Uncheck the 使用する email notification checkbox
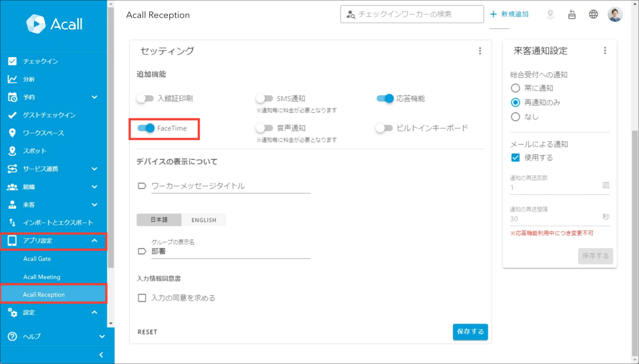The height and width of the screenshot is (364, 639). tap(516, 158)
